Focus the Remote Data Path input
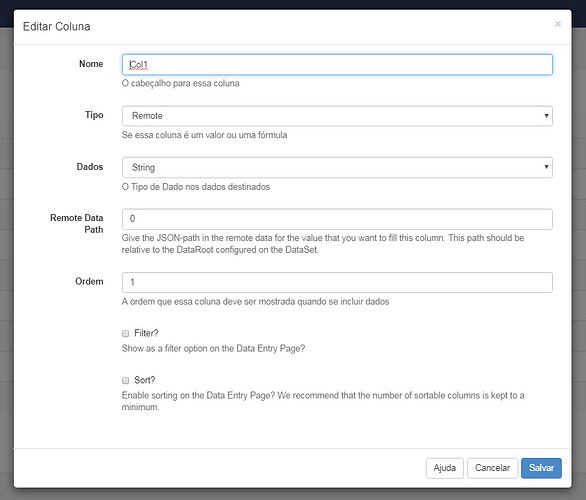 tap(337, 219)
